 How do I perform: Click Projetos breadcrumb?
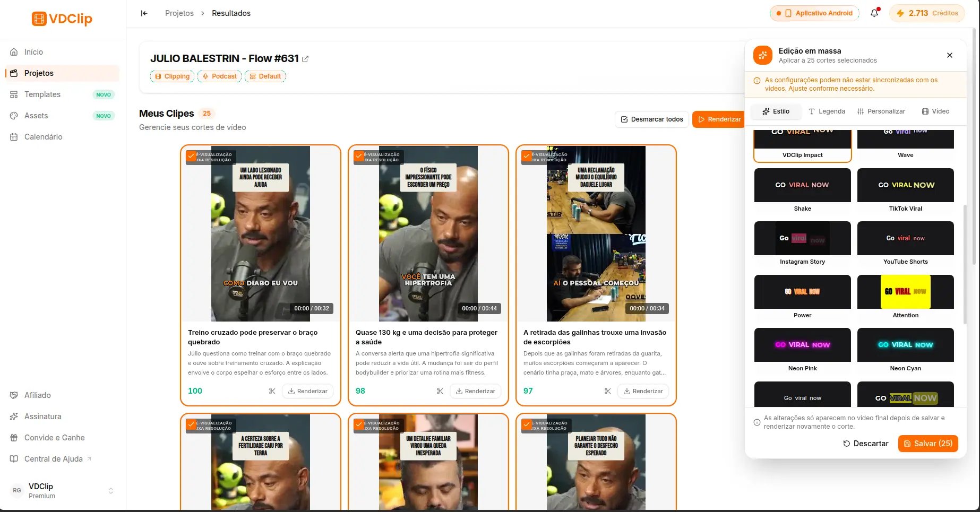(179, 13)
